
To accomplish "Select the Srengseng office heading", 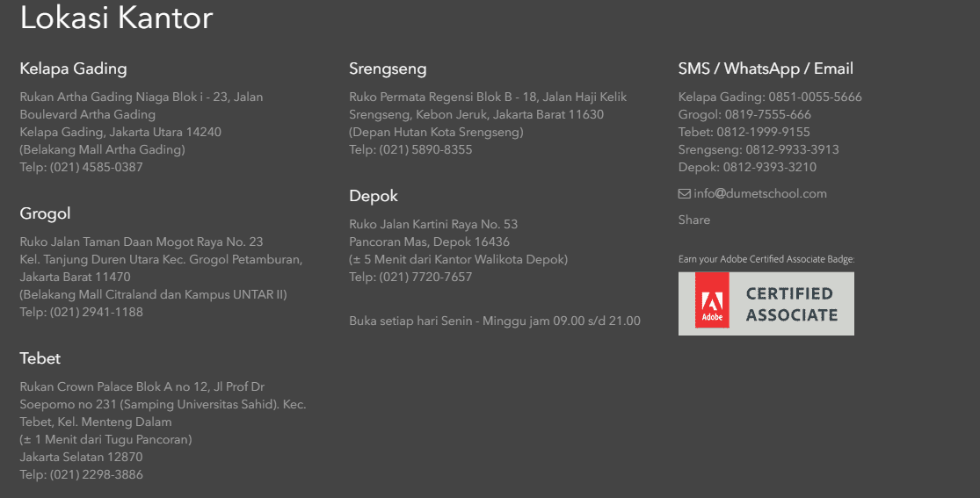I will [388, 69].
